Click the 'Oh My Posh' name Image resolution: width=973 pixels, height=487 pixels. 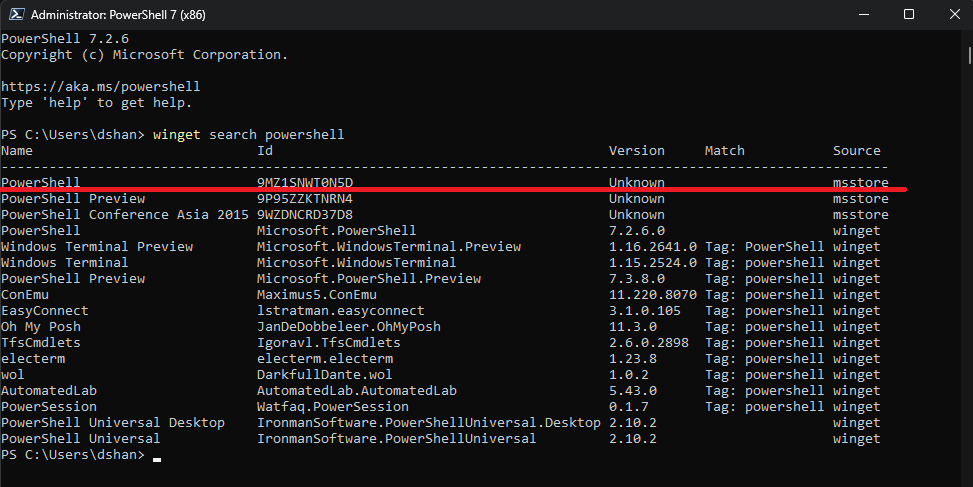pyautogui.click(x=41, y=327)
